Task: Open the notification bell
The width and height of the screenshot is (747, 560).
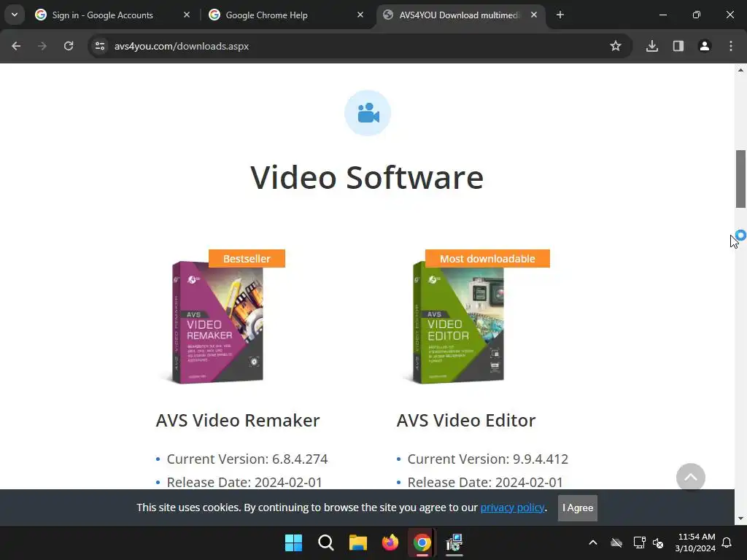Action: click(727, 542)
